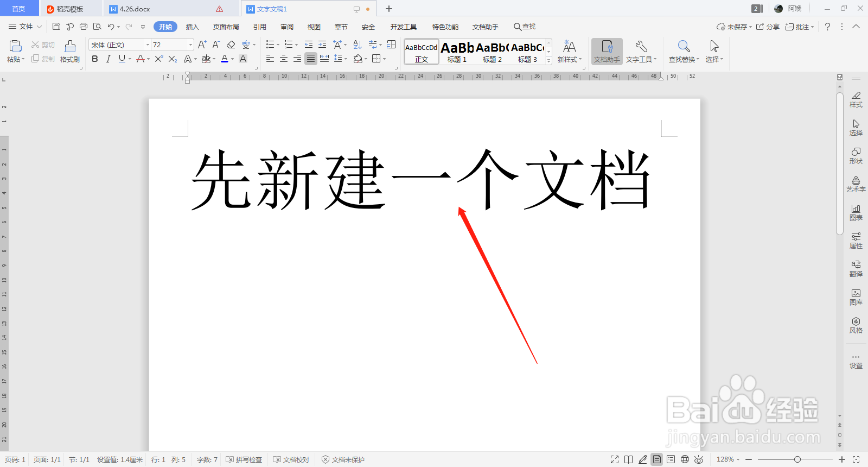
Task: Toggle Bold formatting
Action: tap(95, 59)
